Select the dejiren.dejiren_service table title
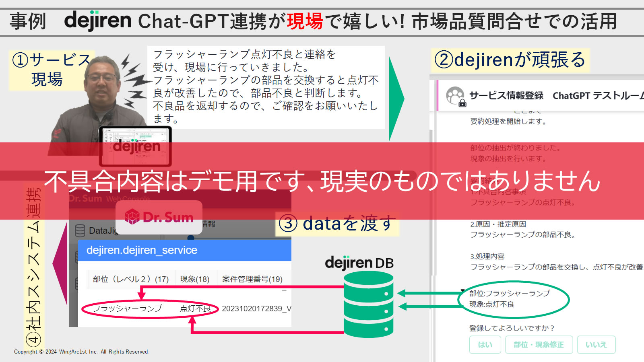Viewport: 644px width, 362px height. 142,250
